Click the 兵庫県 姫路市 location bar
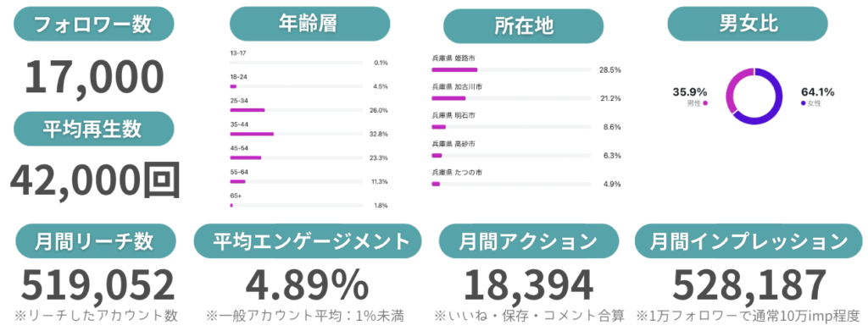The image size is (868, 331). point(511,69)
